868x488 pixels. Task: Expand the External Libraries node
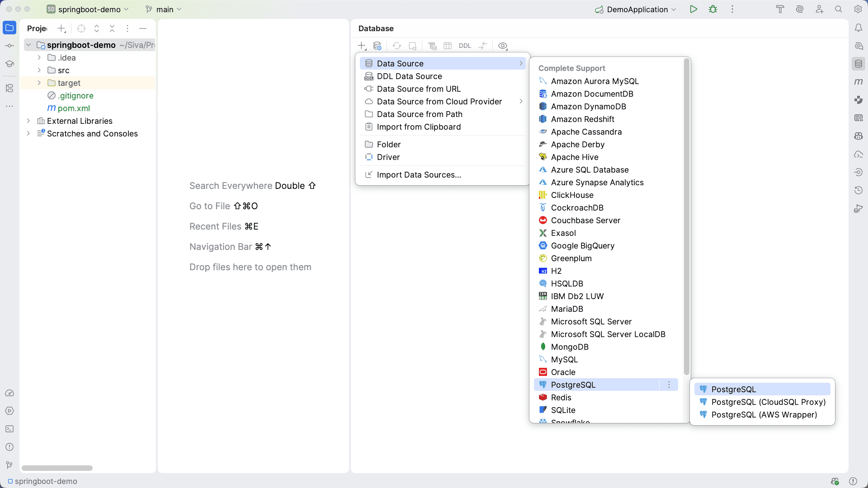pyautogui.click(x=28, y=121)
